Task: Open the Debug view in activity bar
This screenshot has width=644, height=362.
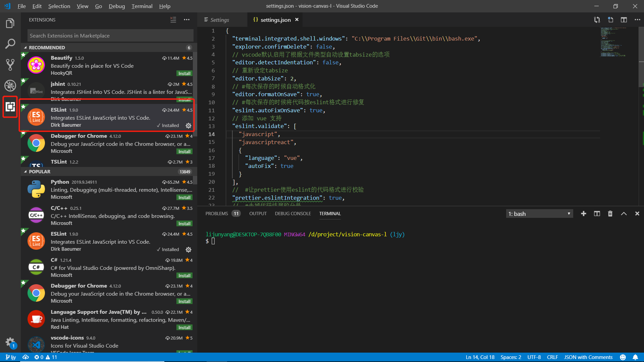Action: tap(10, 85)
